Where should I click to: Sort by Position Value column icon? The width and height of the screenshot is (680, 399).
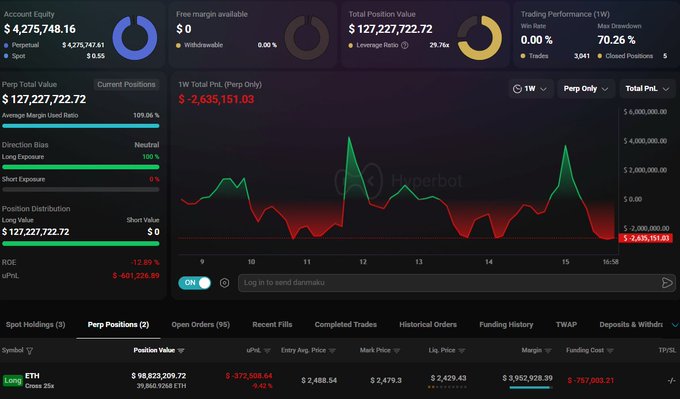coord(181,350)
